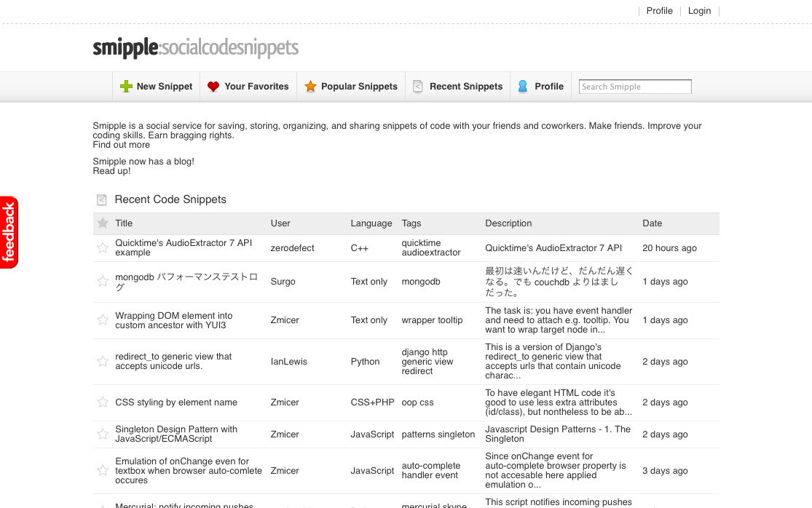Follow the Find out more link

tap(121, 145)
